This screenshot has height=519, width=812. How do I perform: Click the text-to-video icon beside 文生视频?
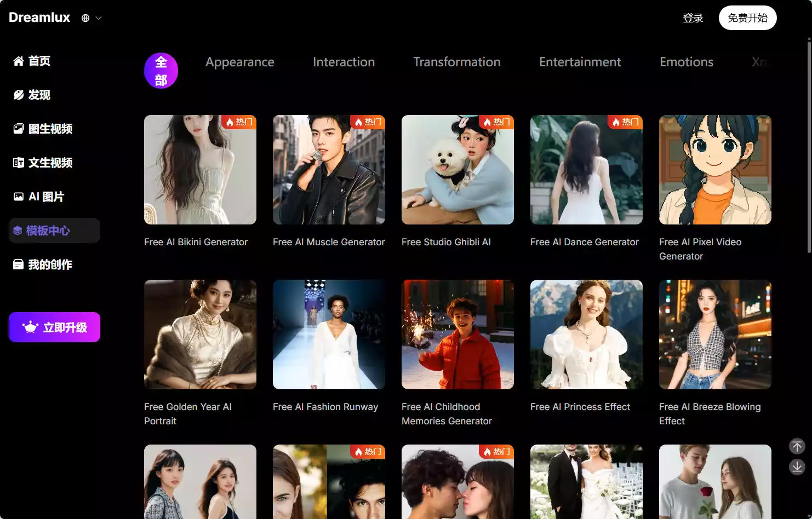[19, 163]
